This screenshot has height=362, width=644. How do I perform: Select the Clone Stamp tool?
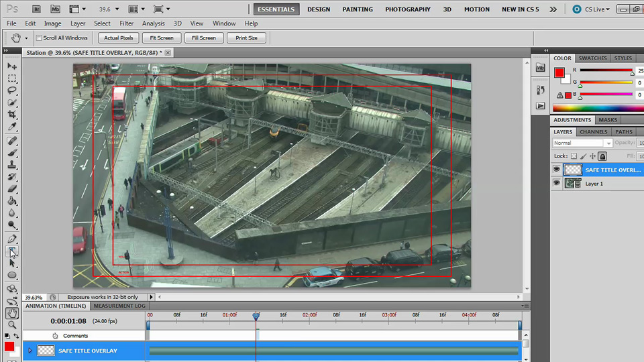(12, 165)
